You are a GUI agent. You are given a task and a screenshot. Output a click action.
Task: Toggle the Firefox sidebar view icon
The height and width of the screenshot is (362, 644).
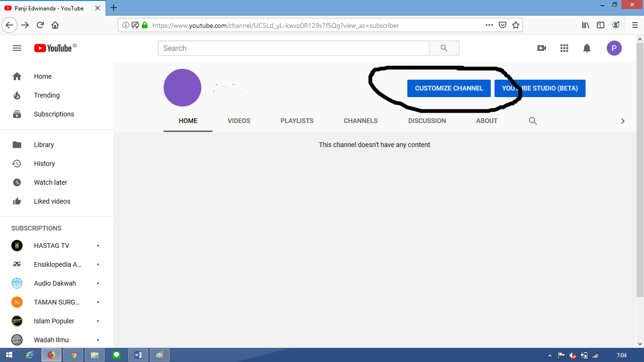[601, 25]
